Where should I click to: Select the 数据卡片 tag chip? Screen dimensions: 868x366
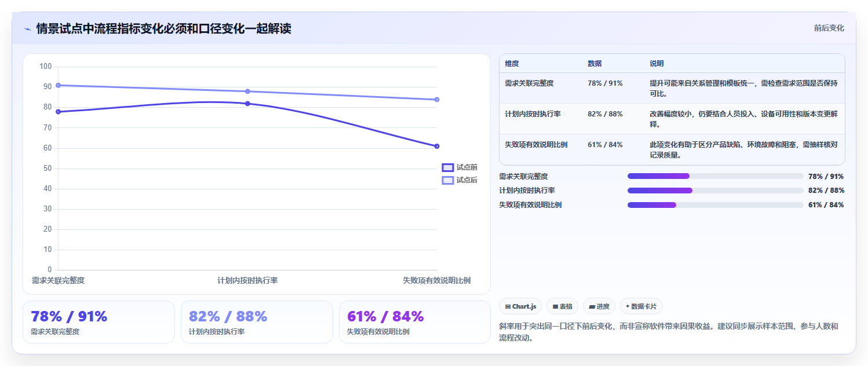point(641,306)
